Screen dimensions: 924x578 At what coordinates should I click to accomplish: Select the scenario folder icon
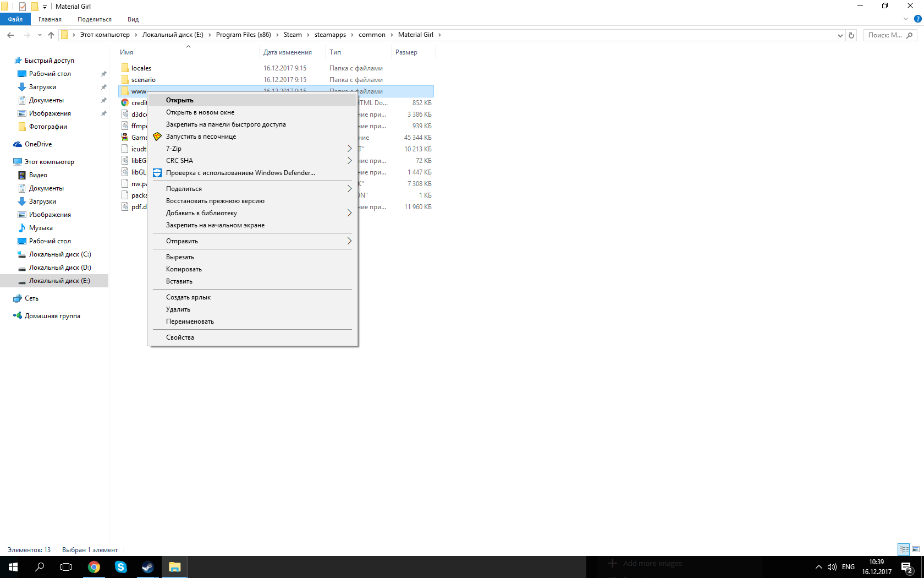point(125,80)
